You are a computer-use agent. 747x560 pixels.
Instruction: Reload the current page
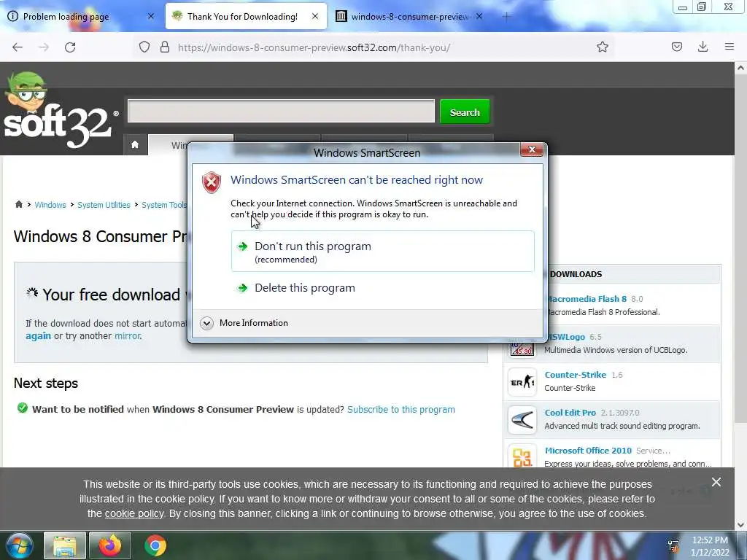point(70,47)
